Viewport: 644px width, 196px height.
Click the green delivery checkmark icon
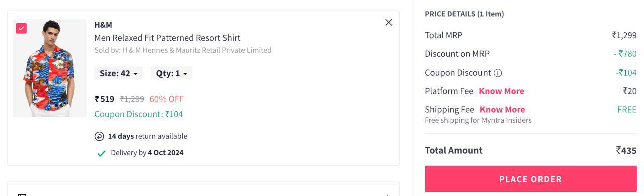(x=101, y=153)
